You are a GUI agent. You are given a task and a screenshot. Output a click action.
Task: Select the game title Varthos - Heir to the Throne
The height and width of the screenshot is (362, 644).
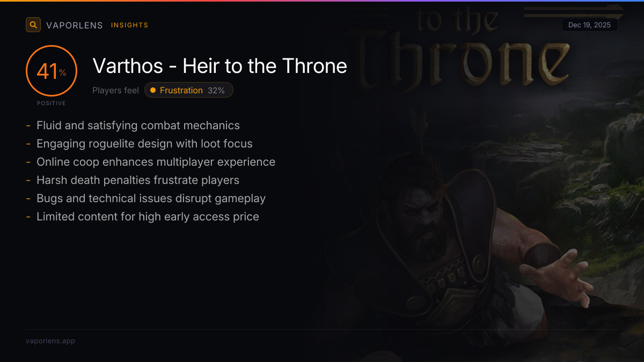pos(219,66)
